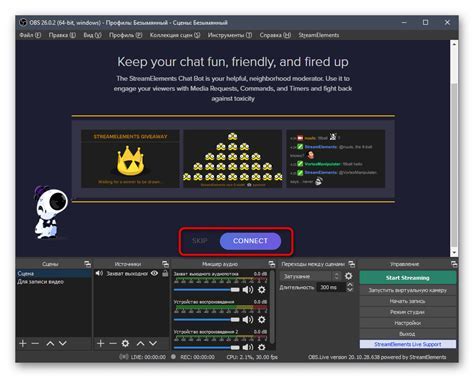Click the CONNECT button
This screenshot has height=378, width=474.
(x=250, y=241)
